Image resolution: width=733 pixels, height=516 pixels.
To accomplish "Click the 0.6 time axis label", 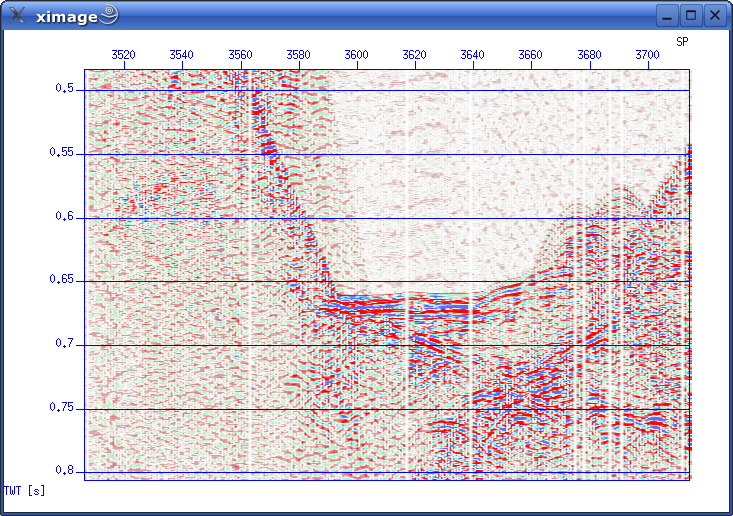I will point(65,216).
